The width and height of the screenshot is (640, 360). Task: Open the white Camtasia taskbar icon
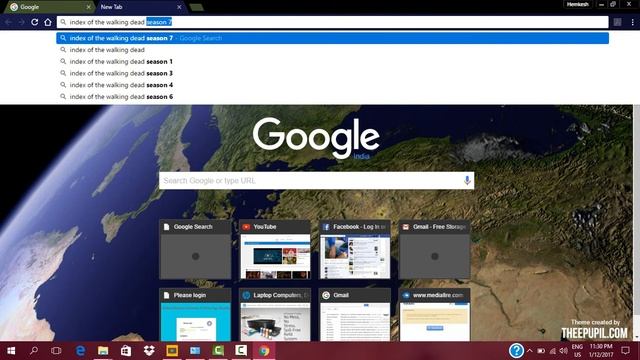(x=241, y=351)
